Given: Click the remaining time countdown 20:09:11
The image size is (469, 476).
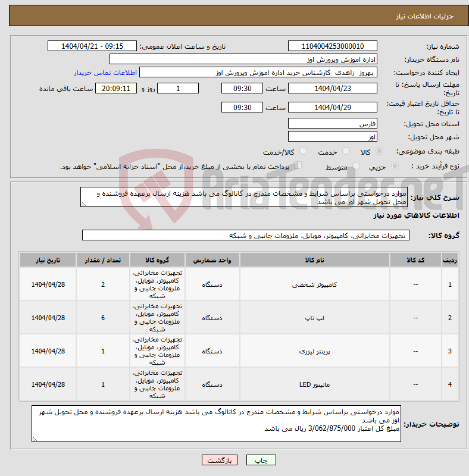Looking at the screenshot, I should pyautogui.click(x=116, y=88).
